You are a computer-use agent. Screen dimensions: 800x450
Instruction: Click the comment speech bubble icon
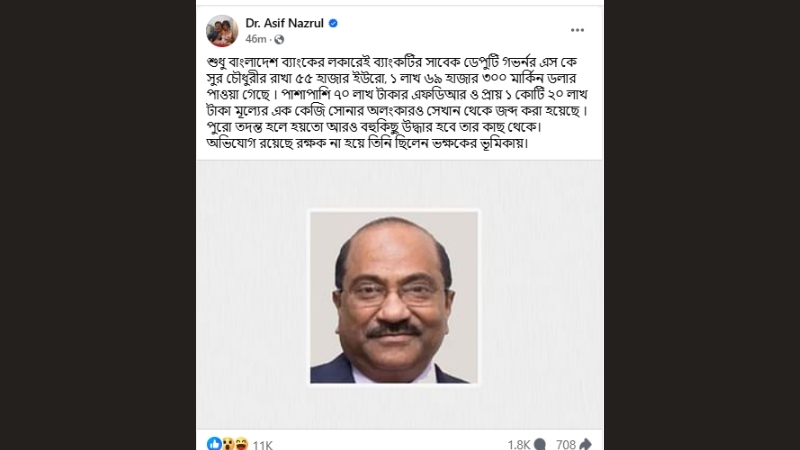(x=540, y=444)
